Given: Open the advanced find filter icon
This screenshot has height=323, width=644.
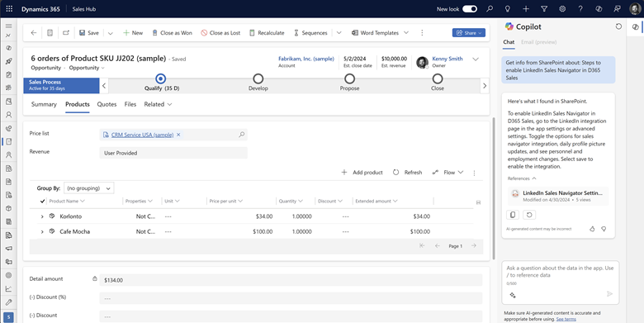Looking at the screenshot, I should (544, 8).
